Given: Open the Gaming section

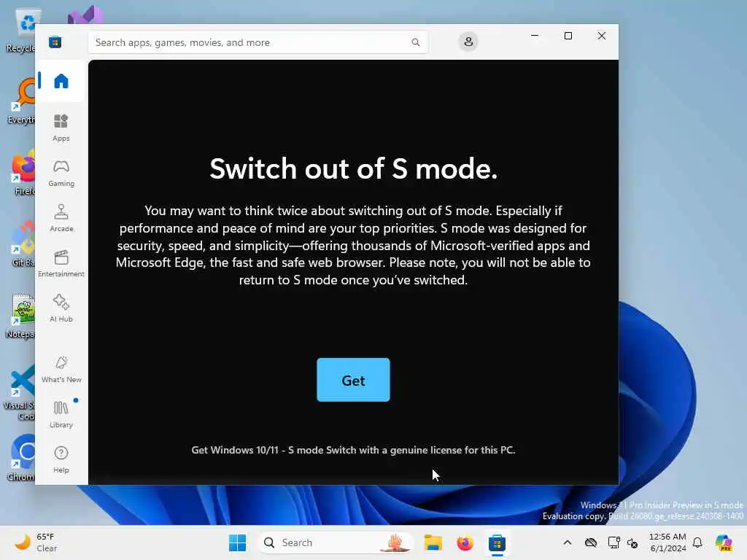Looking at the screenshot, I should click(x=61, y=173).
